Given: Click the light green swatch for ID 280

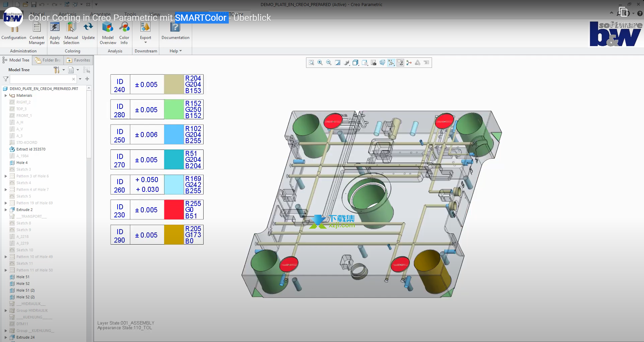Looking at the screenshot, I should [x=174, y=110].
